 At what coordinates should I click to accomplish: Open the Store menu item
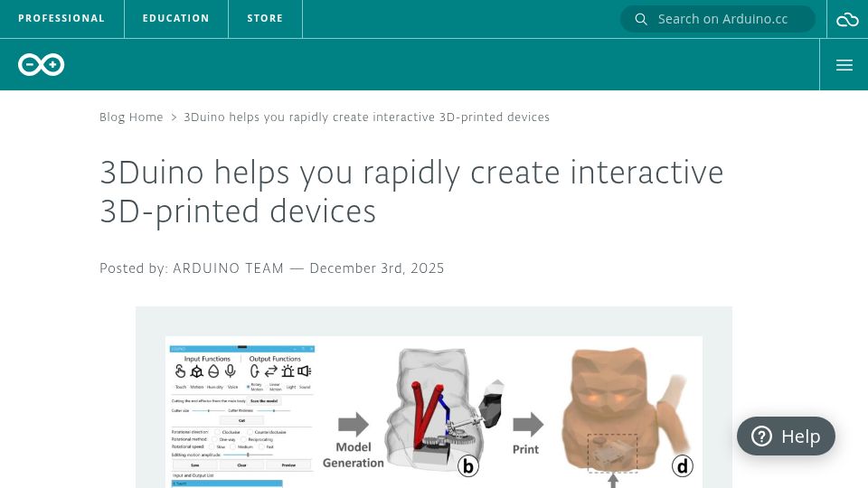pyautogui.click(x=265, y=18)
